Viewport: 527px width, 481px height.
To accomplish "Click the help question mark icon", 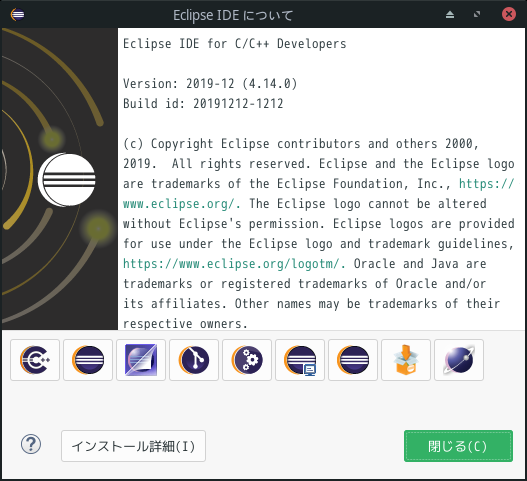I will tap(31, 444).
